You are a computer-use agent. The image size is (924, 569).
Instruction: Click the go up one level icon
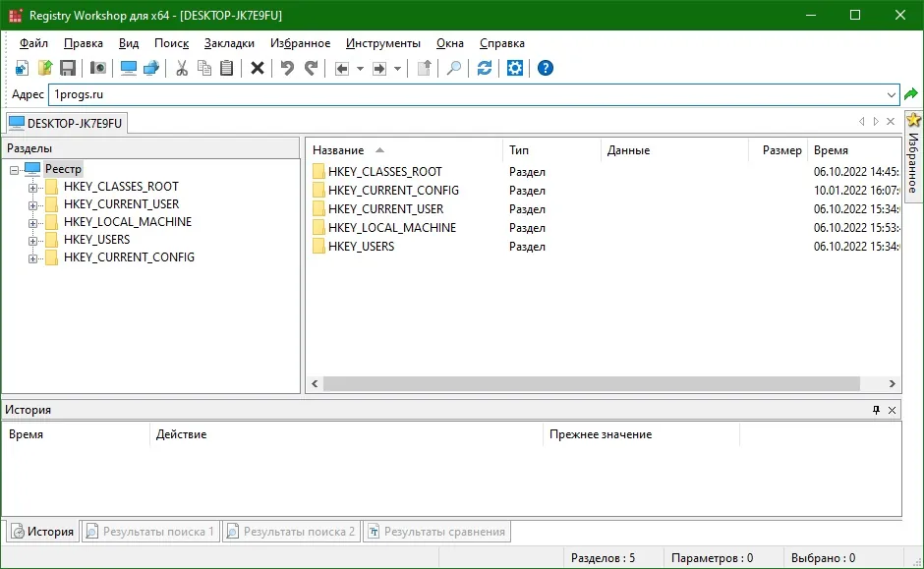click(x=424, y=69)
